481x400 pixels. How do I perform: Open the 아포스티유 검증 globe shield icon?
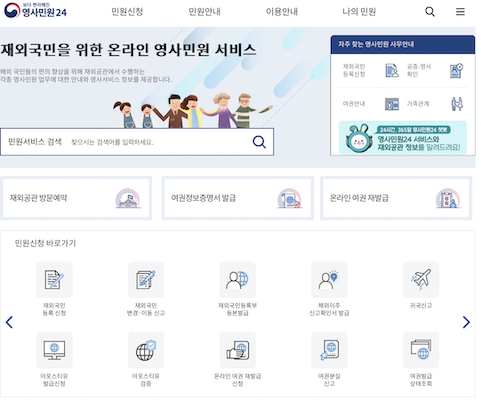click(x=146, y=350)
